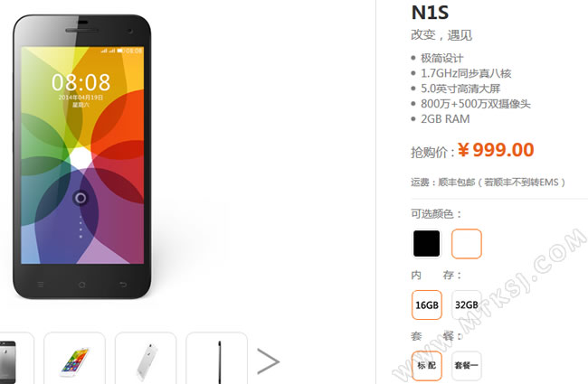Image resolution: width=588 pixels, height=384 pixels.
Task: Click the signal status icons on phone screen
Action: pos(108,51)
